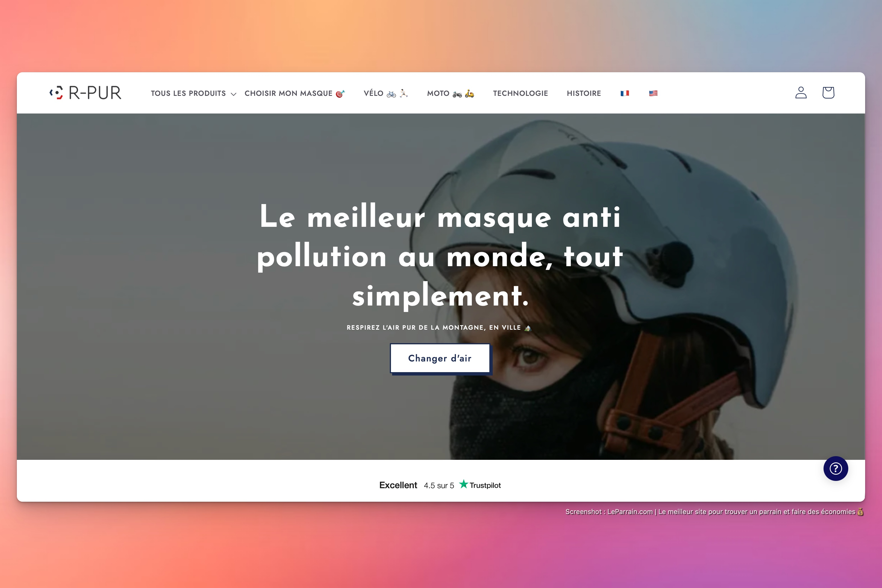Click the 4.5 sur 5 rating text
Screen dimensions: 882x588
pyautogui.click(x=439, y=486)
